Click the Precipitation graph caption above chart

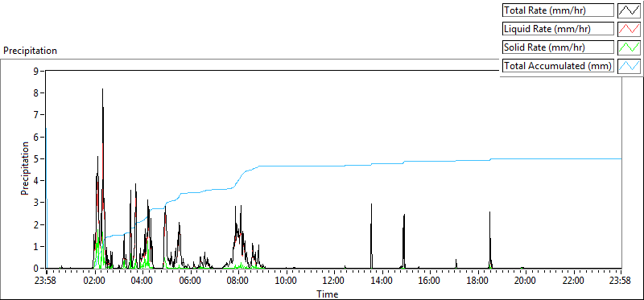(x=30, y=51)
